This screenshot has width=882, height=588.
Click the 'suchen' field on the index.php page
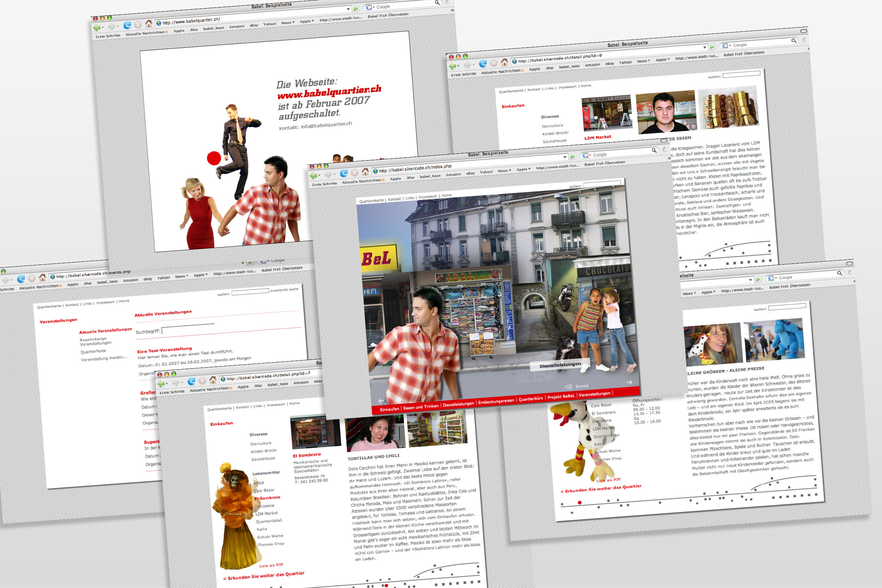tap(602, 184)
